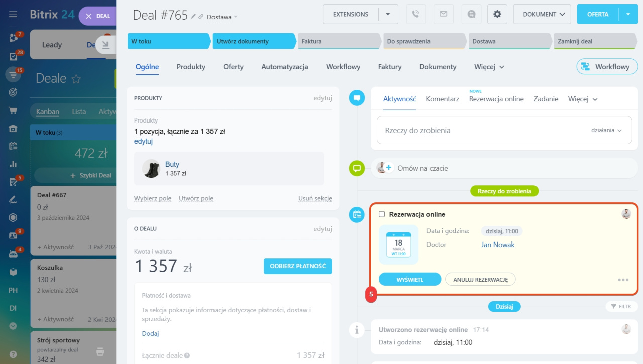
Task: Open deal settings gear icon
Action: click(497, 14)
